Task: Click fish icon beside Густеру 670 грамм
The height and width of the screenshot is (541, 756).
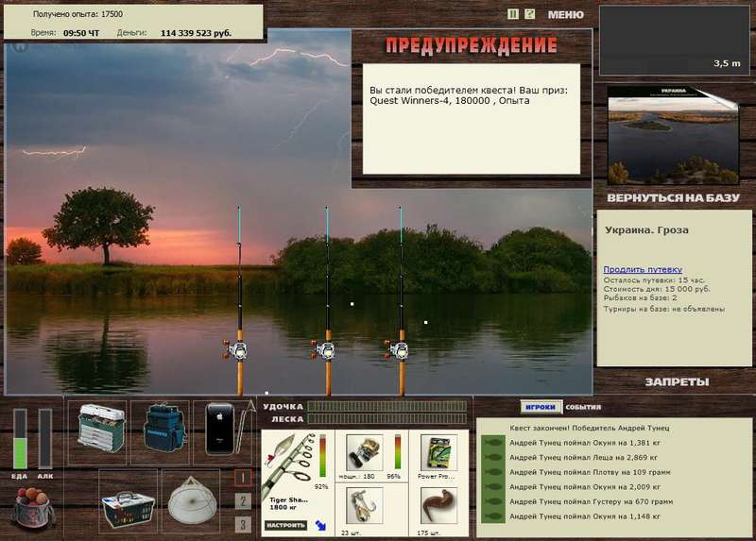Action: (x=492, y=501)
